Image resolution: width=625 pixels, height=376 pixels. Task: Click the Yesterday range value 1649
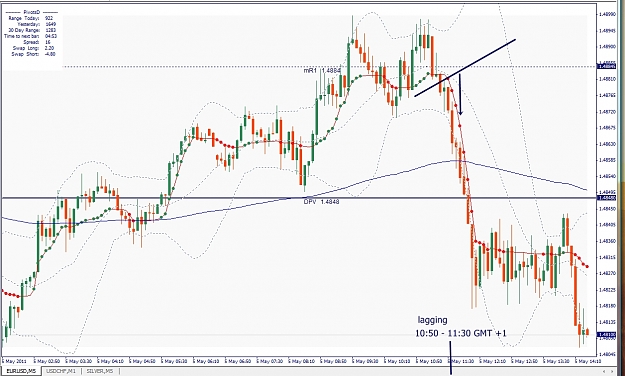[x=51, y=24]
